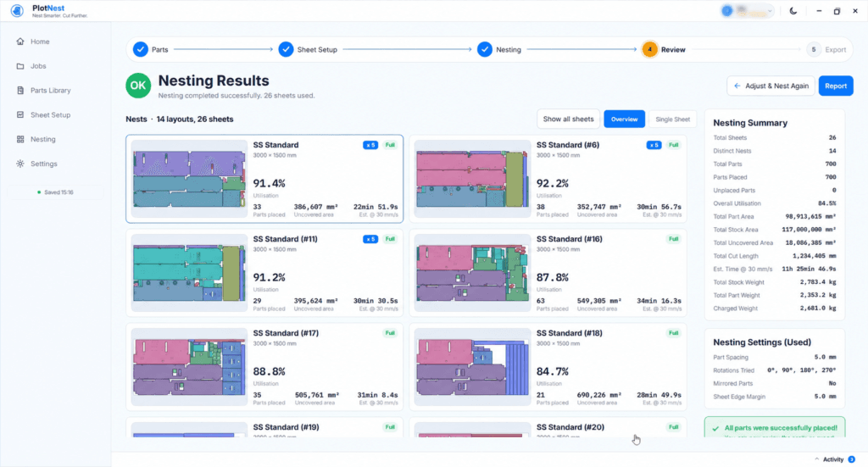Click the Export step label
This screenshot has height=467, width=868.
(835, 50)
